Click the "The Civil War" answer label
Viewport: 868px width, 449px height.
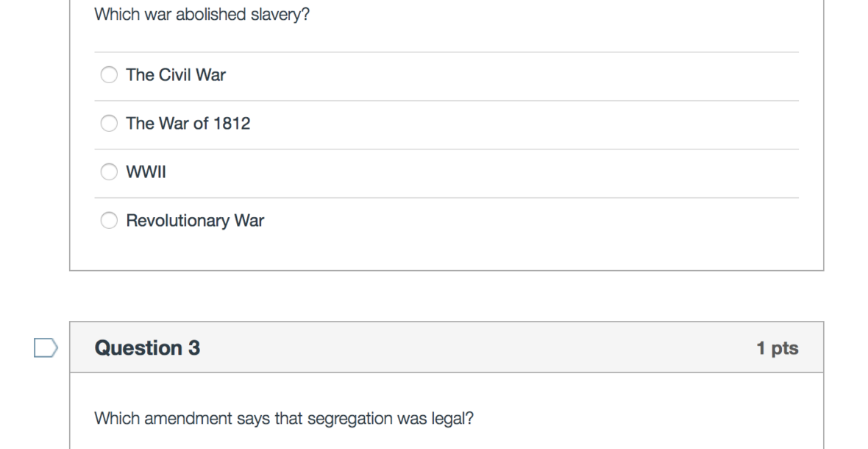click(176, 75)
